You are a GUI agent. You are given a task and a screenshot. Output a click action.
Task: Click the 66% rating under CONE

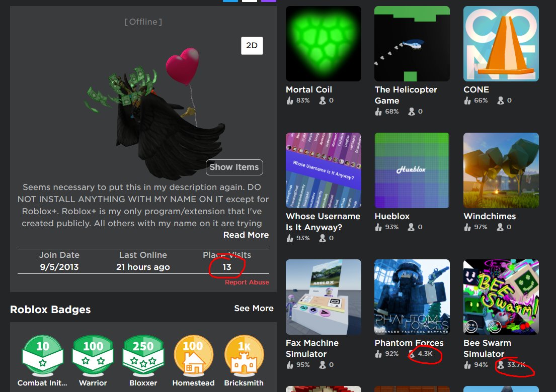tap(481, 101)
